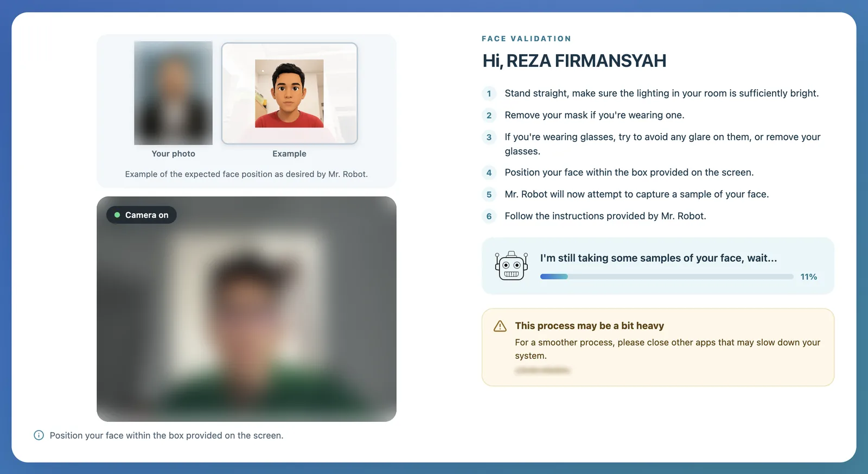The height and width of the screenshot is (474, 868).
Task: Click the live camera preview
Action: [246, 309]
